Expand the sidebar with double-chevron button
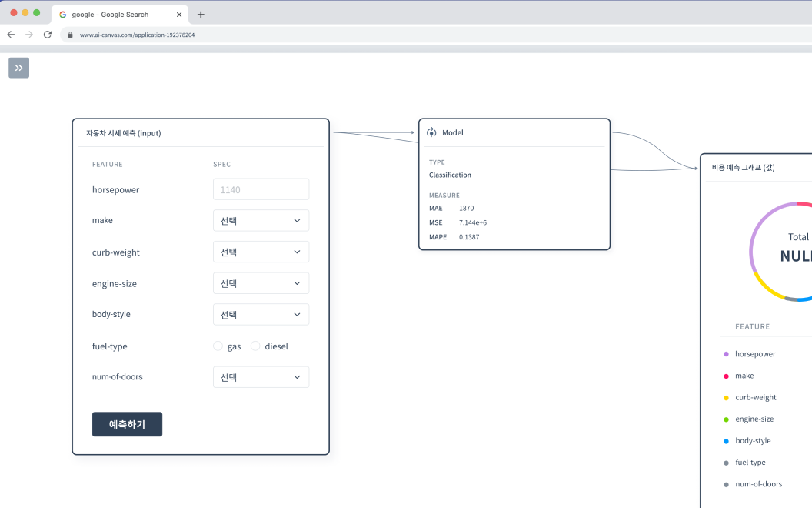 click(18, 68)
